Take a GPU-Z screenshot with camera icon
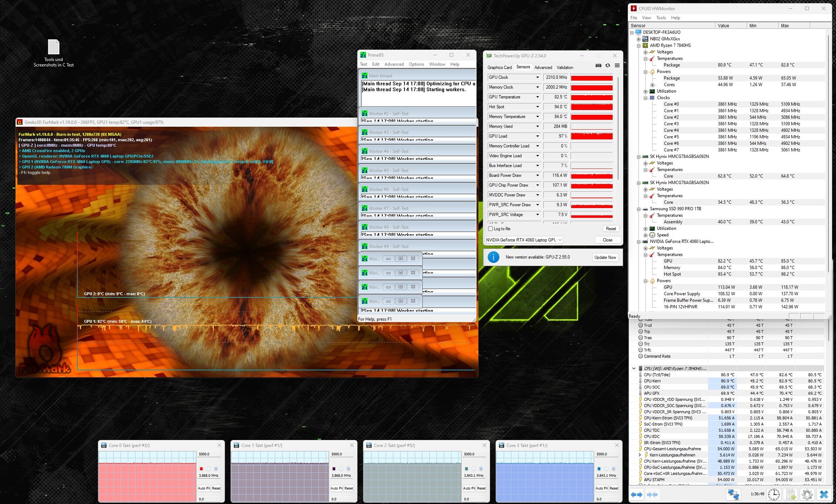This screenshot has height=504, width=836. (x=598, y=66)
